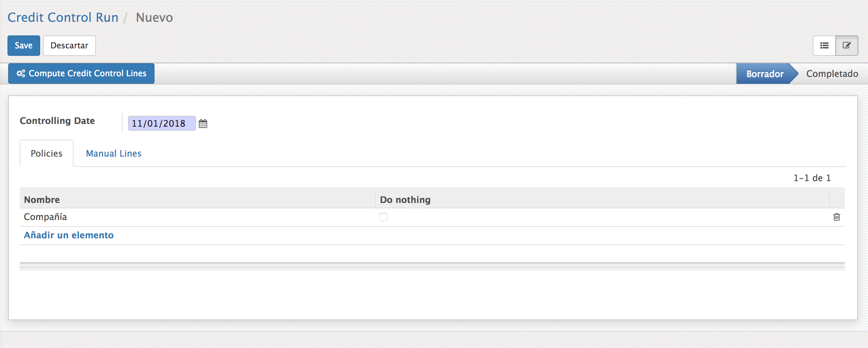Switch to Manual Lines tab

coord(113,154)
